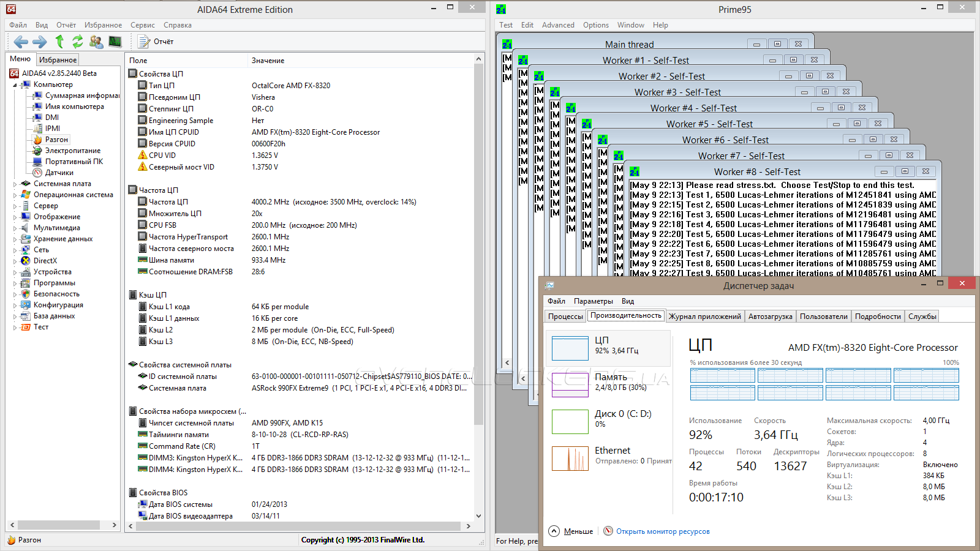This screenshot has width=980, height=551.
Task: Expand the Системная плата tree node
Action: 15,184
